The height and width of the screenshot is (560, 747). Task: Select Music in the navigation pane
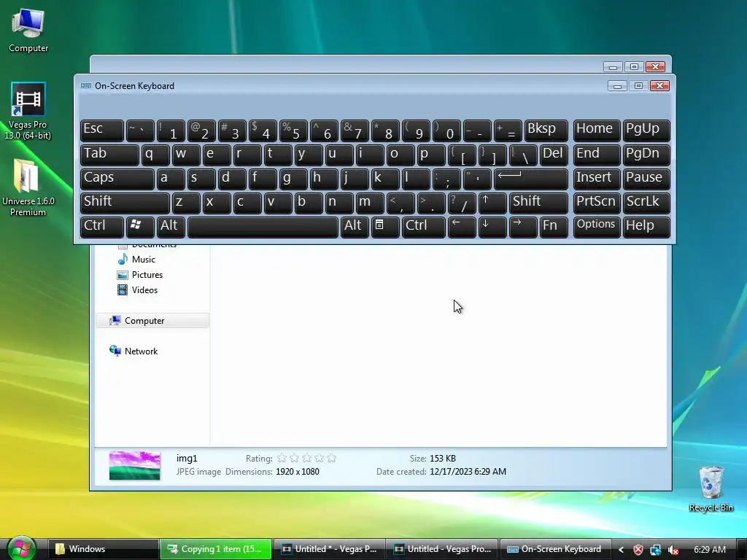pos(144,259)
